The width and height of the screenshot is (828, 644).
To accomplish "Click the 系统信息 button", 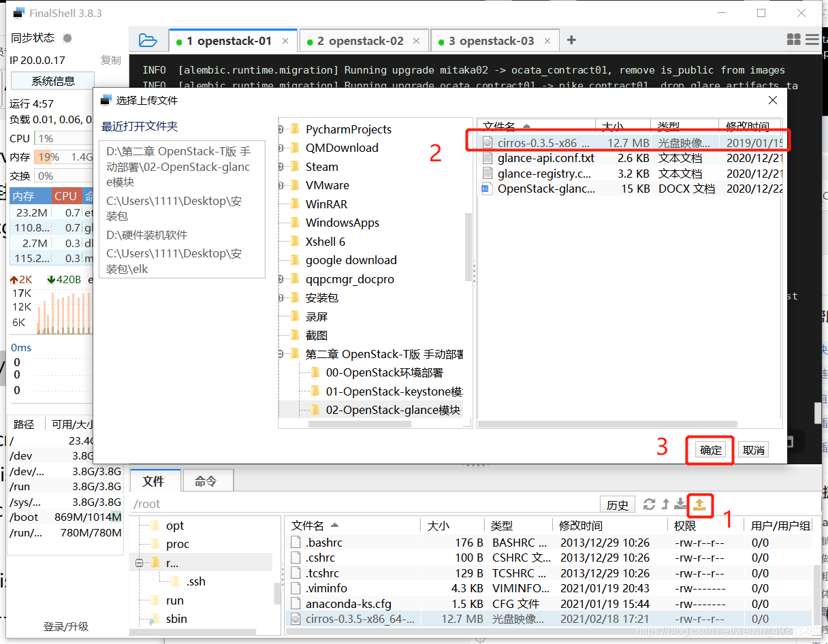I will (53, 81).
